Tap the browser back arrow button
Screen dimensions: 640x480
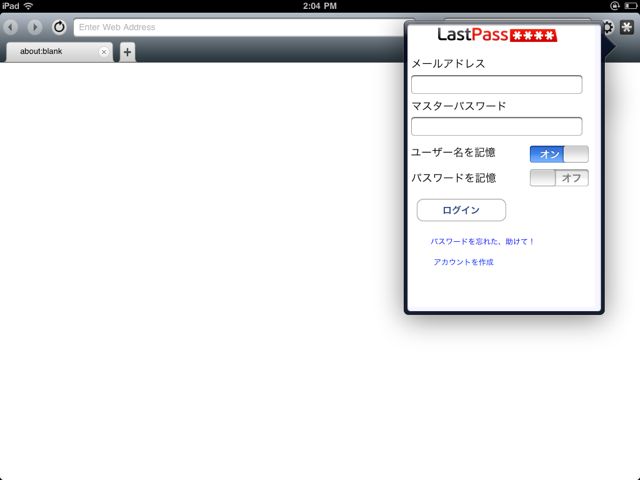pos(11,27)
